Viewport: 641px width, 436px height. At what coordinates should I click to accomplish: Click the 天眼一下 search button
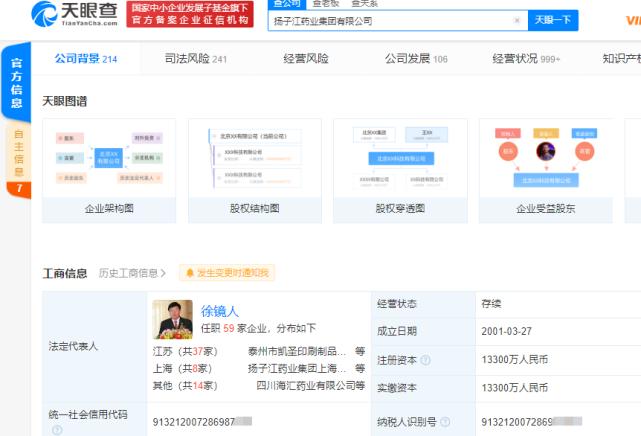(553, 20)
